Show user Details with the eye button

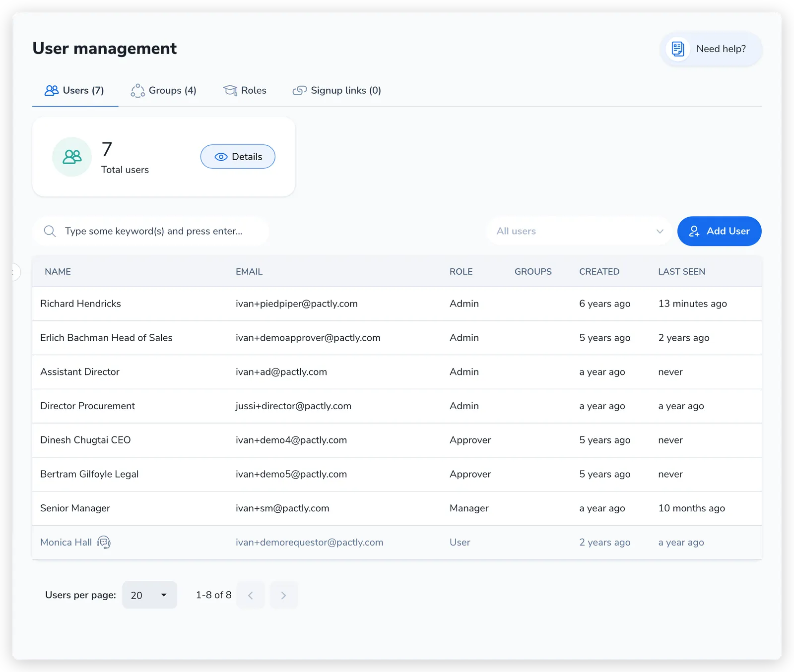[238, 157]
